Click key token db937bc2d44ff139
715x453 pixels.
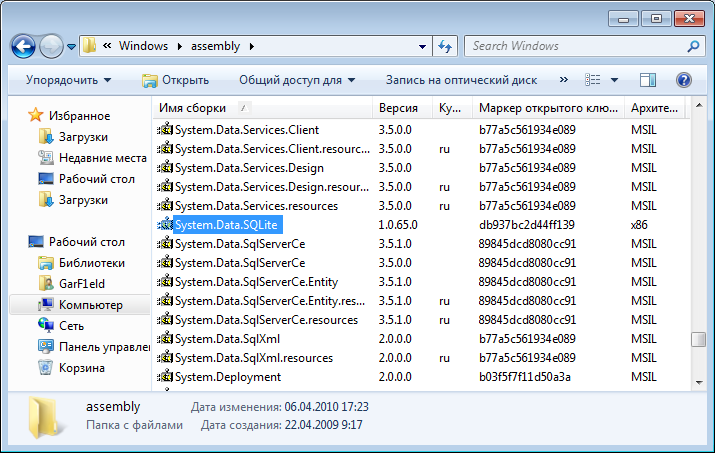(x=527, y=224)
